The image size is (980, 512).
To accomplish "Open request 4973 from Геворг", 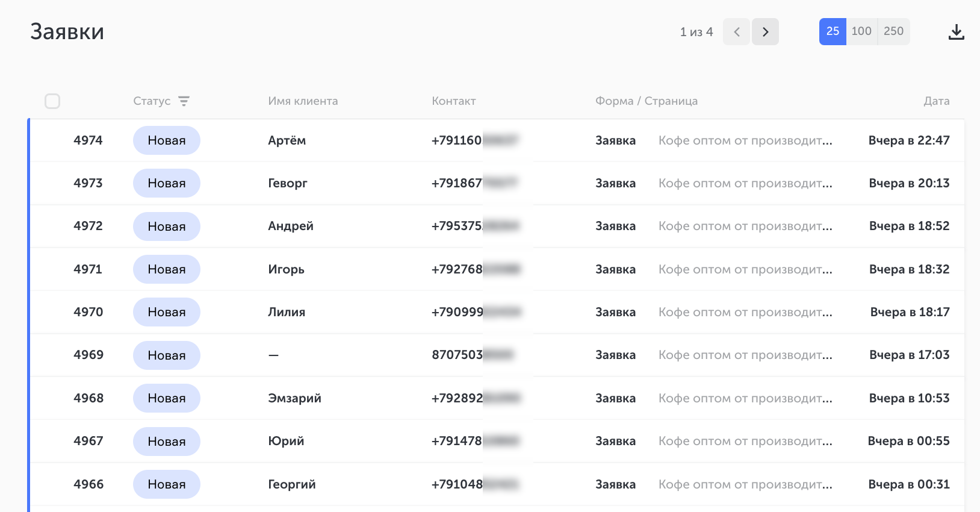I will click(287, 183).
